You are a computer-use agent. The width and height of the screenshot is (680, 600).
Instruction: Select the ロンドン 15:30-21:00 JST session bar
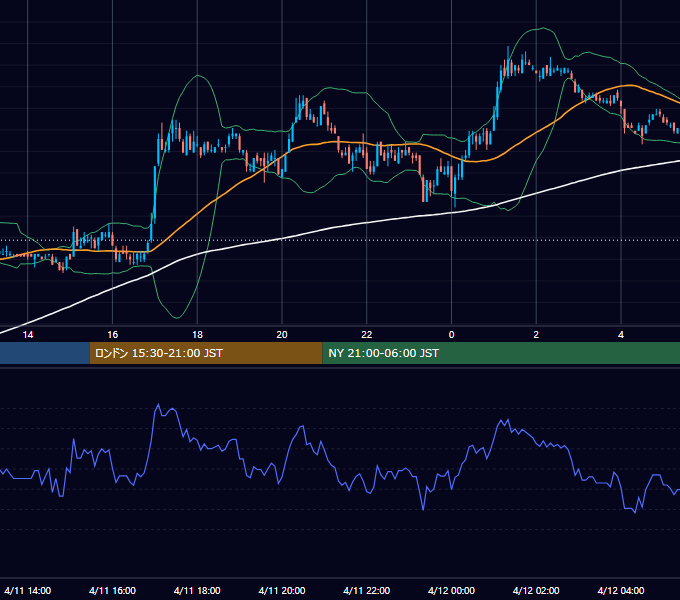[x=206, y=353]
